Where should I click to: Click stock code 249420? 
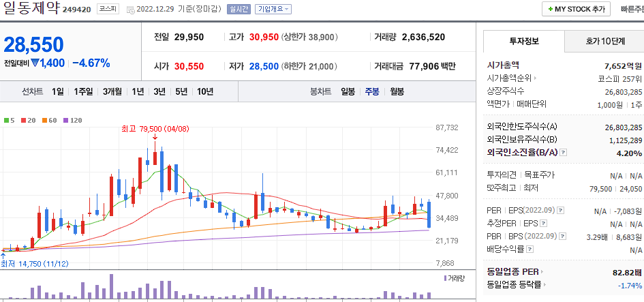pos(76,10)
